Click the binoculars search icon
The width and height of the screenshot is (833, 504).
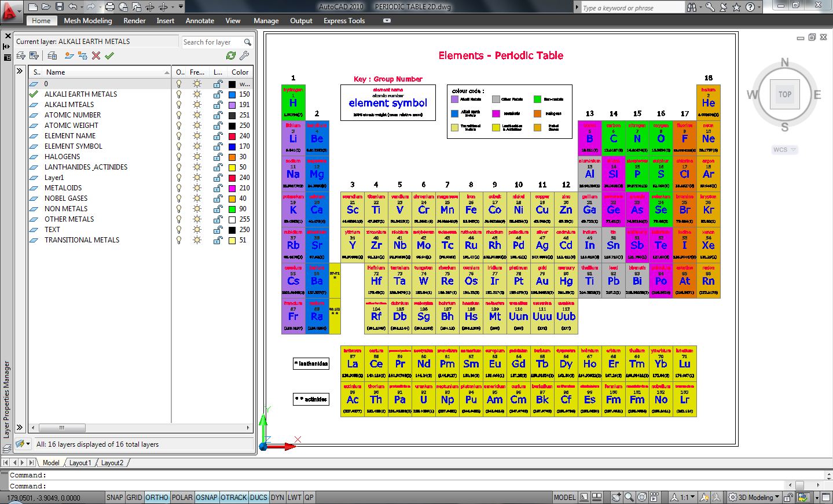point(692,7)
